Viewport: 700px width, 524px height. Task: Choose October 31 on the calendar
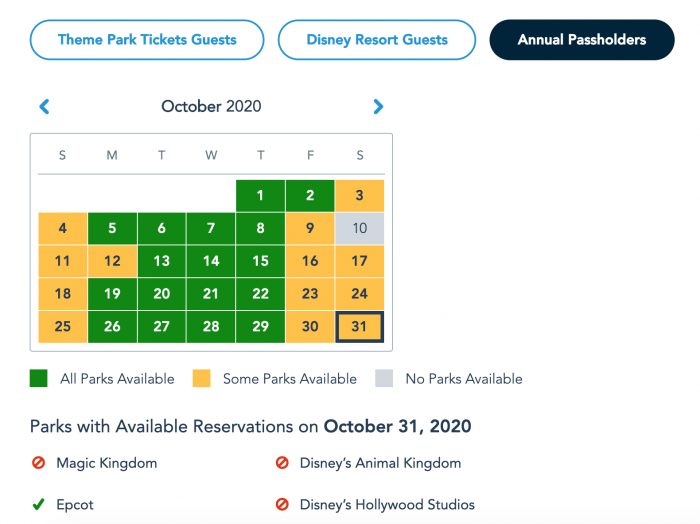pyautogui.click(x=359, y=327)
